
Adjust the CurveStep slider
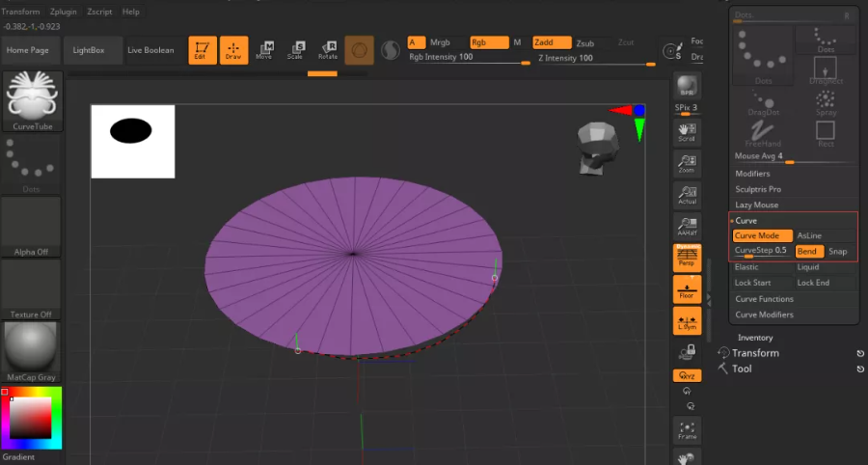(x=762, y=252)
